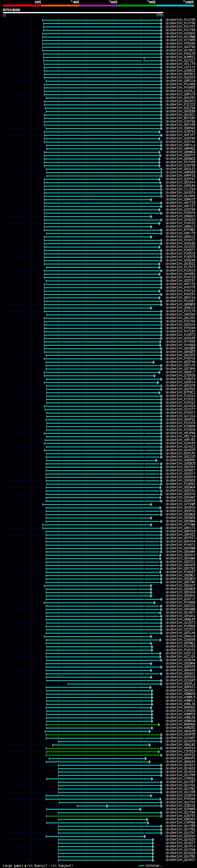This screenshot has height=868, width=197.
Task: Open hit UniRef100_P27985
Action: tap(180, 40)
